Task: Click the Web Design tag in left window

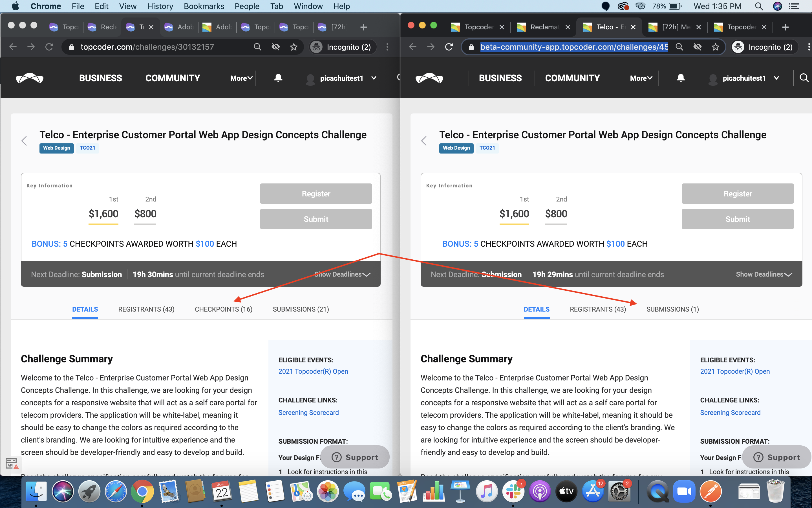Action: tap(56, 148)
